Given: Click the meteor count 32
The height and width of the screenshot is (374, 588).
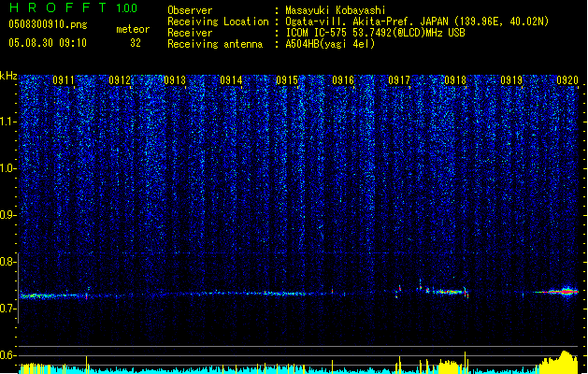Looking at the screenshot, I should tap(136, 43).
